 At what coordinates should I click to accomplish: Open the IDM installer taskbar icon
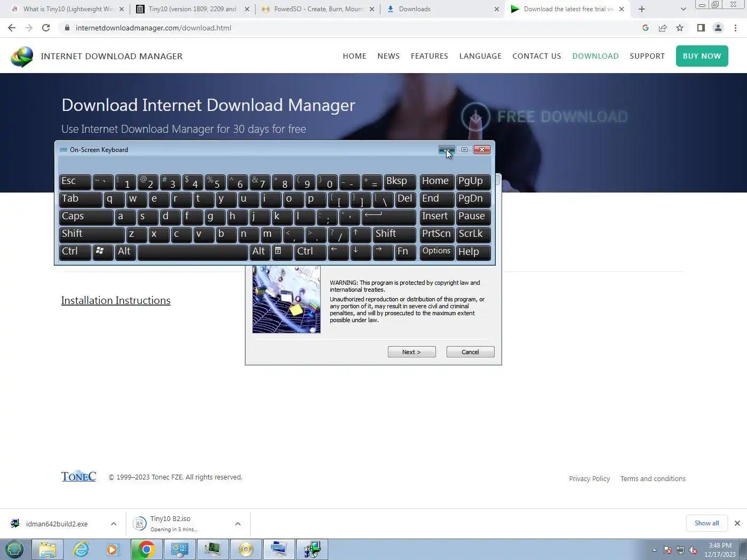[312, 549]
